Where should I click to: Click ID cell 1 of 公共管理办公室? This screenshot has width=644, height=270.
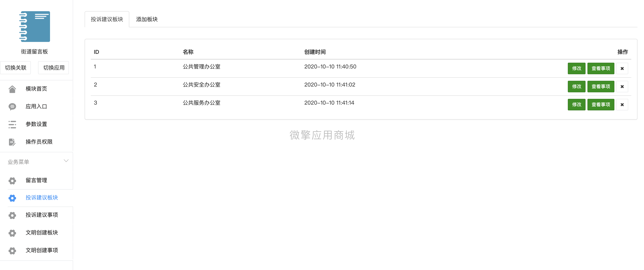click(x=95, y=67)
